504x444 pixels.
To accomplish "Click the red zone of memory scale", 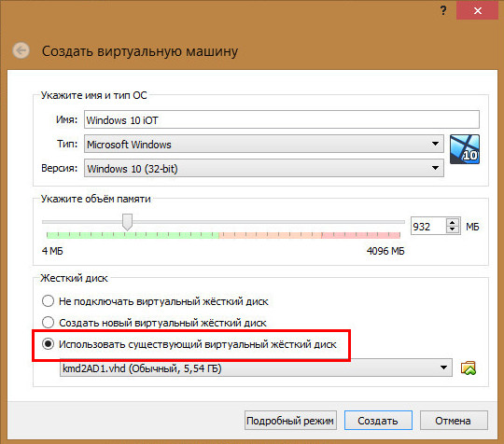I will click(360, 235).
